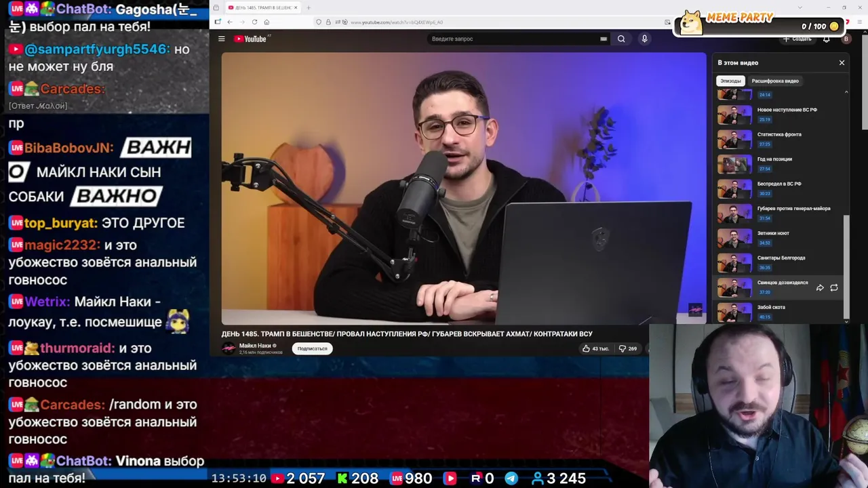
Task: Click the YouTube viewer count icon
Action: pyautogui.click(x=277, y=479)
